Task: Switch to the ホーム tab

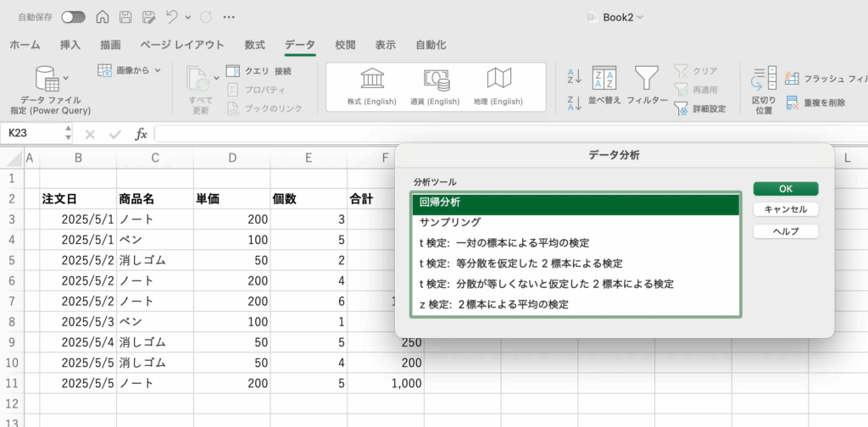Action: pyautogui.click(x=25, y=46)
